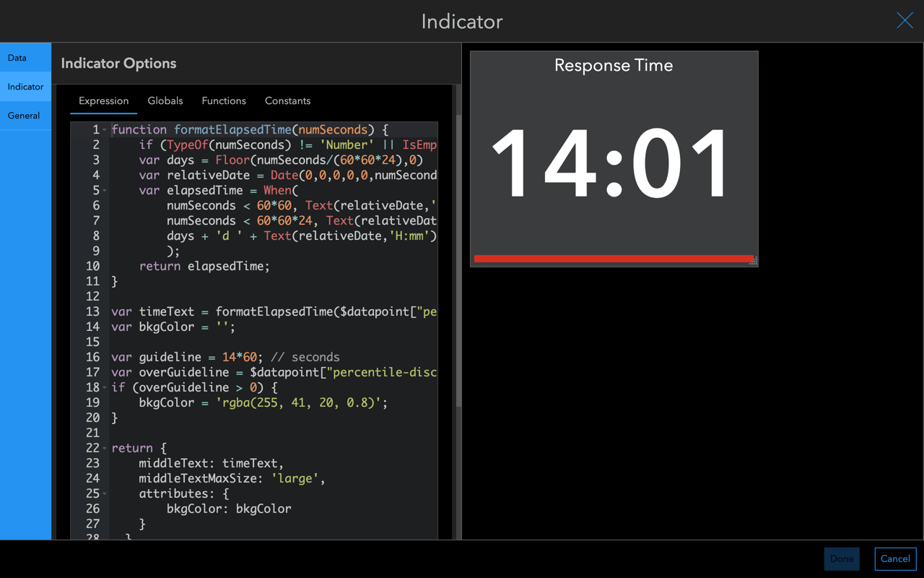Open the Functions tab
924x578 pixels.
click(x=224, y=100)
